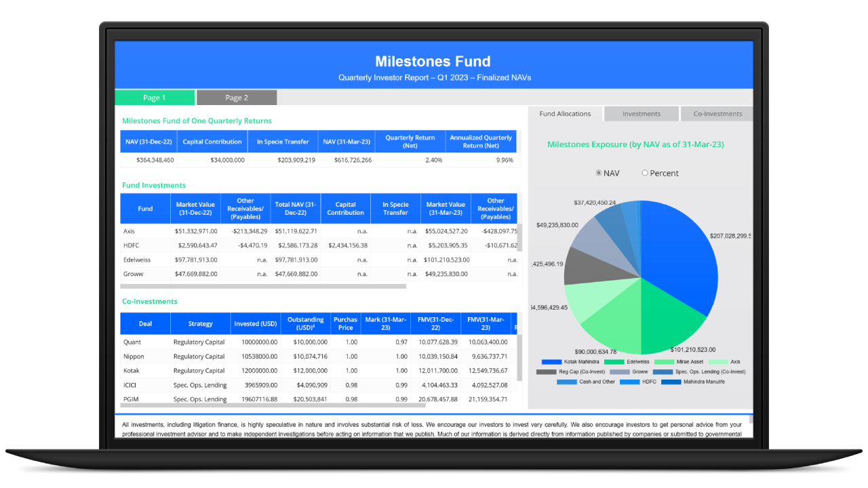Click the Fund column header
This screenshot has width=868, height=488.
pos(145,209)
